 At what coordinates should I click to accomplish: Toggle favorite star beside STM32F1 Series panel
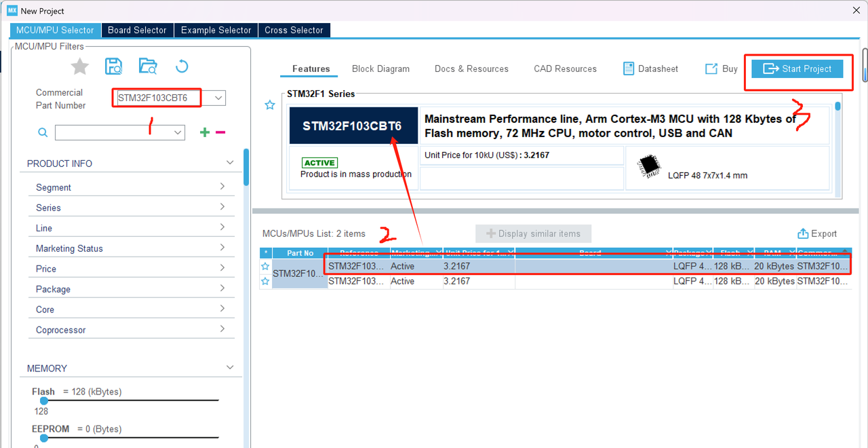click(x=270, y=105)
